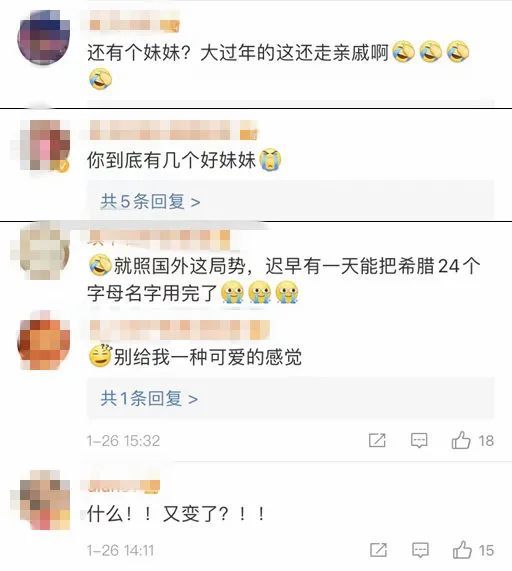
Task: Select the comment about 希腊24个字母
Action: [284, 279]
